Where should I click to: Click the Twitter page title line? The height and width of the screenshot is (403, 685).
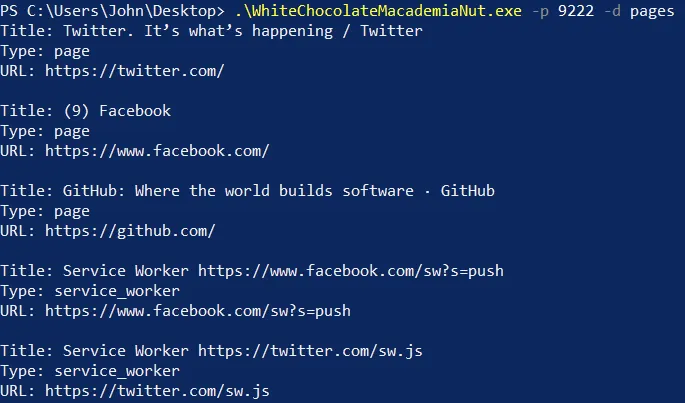coord(211,31)
